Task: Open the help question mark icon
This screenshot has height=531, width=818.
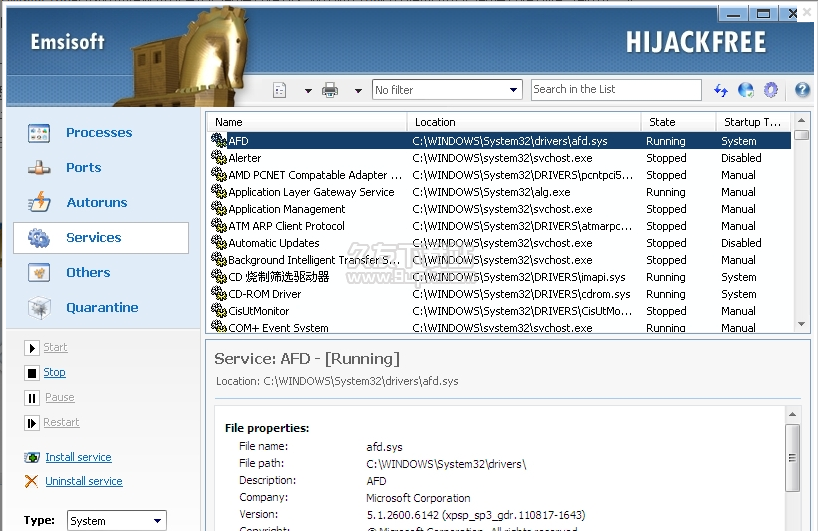Action: (802, 90)
